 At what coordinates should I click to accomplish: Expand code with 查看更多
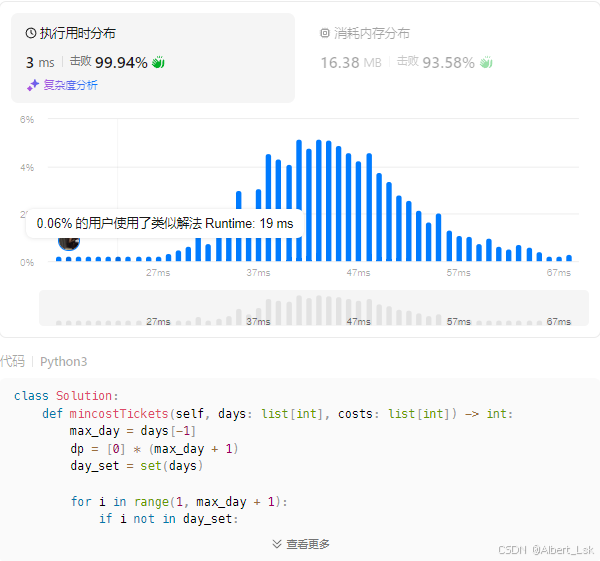[308, 544]
